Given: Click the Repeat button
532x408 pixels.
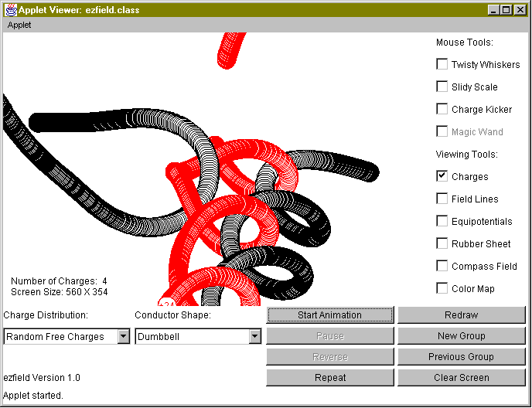Looking at the screenshot, I should click(x=330, y=377).
